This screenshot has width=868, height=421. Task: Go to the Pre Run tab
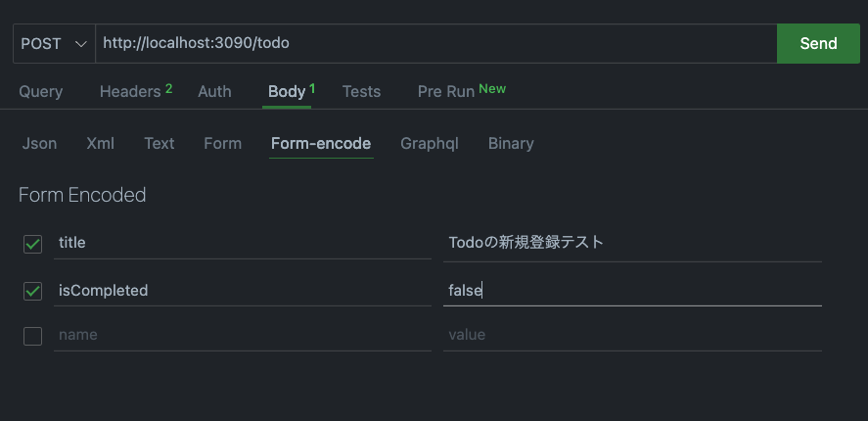(462, 91)
